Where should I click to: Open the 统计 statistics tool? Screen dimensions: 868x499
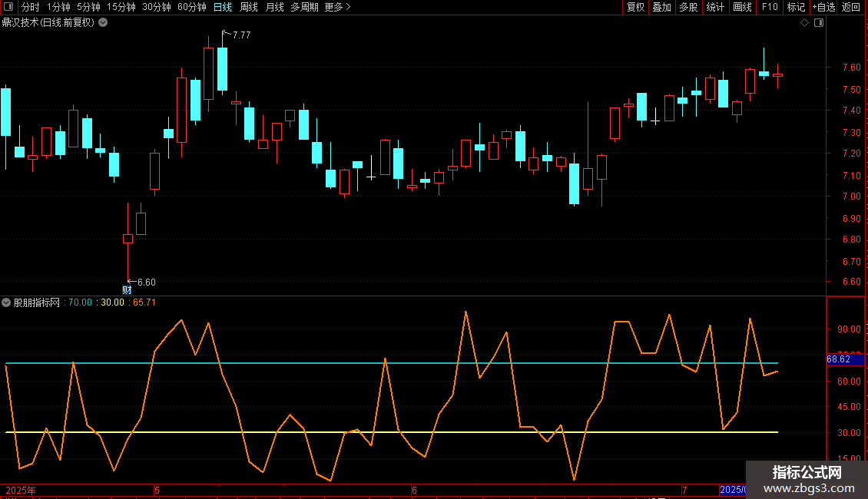click(715, 7)
